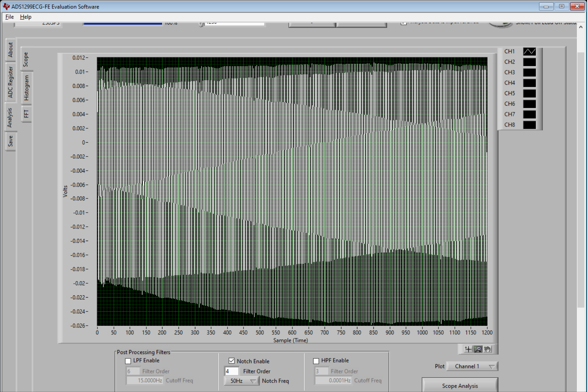
Task: Select the zoom magnifier tool in graph palette
Action: [x=478, y=349]
